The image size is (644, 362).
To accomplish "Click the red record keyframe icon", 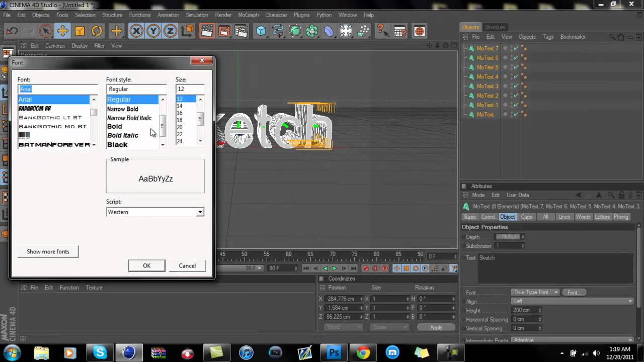I will [366, 268].
